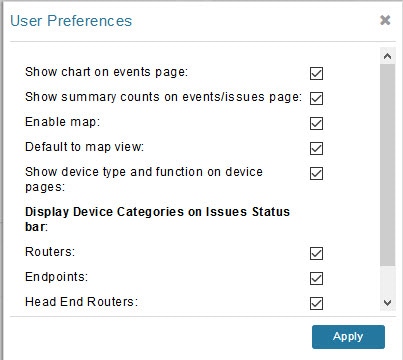Toggle Show summary counts on events/issues page

(316, 98)
